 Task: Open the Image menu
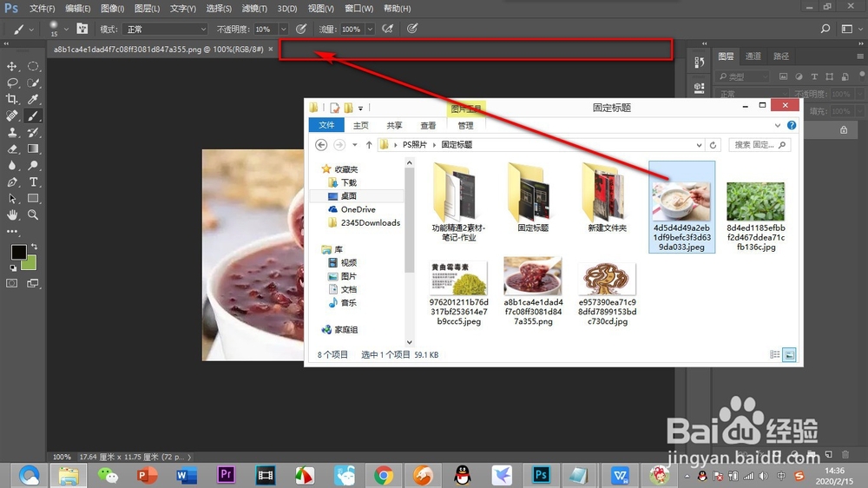coord(112,9)
